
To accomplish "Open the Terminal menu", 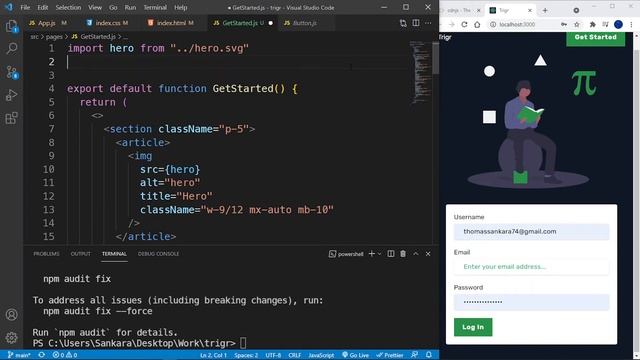I will 155,7.
